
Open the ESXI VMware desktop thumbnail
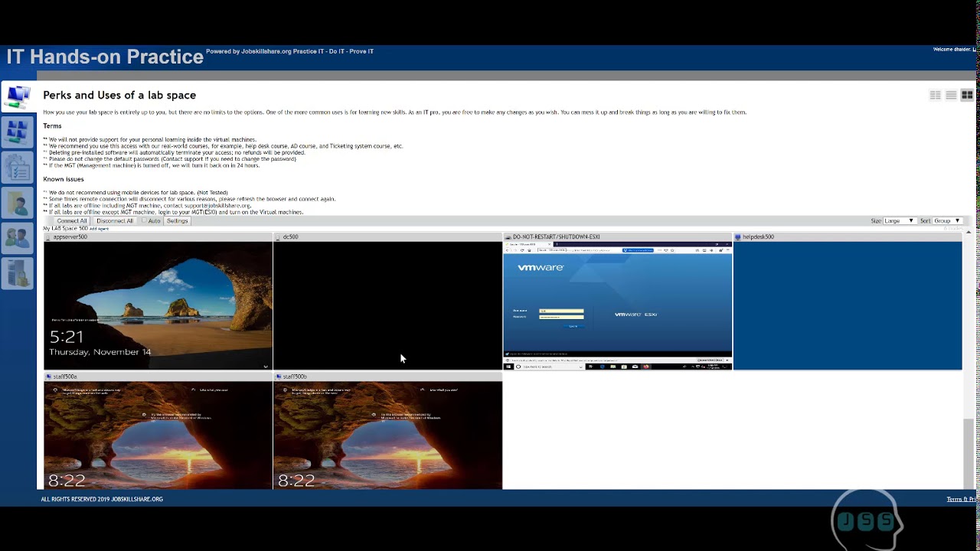[x=617, y=305]
